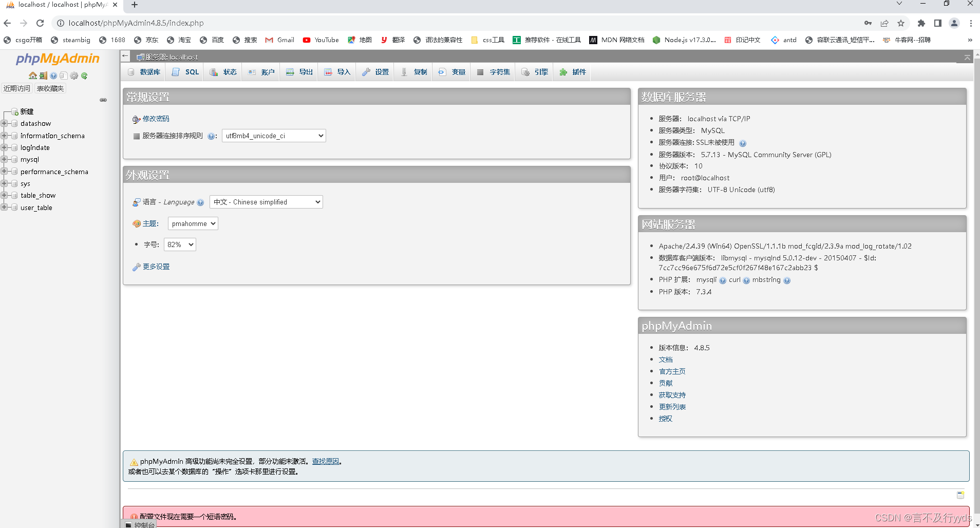Viewport: 980px width, 528px height.
Task: Expand the table_show database tree node
Action: [4, 195]
